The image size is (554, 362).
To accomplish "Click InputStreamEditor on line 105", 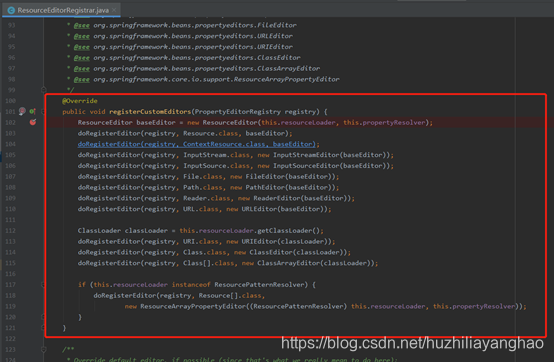I will point(306,155).
